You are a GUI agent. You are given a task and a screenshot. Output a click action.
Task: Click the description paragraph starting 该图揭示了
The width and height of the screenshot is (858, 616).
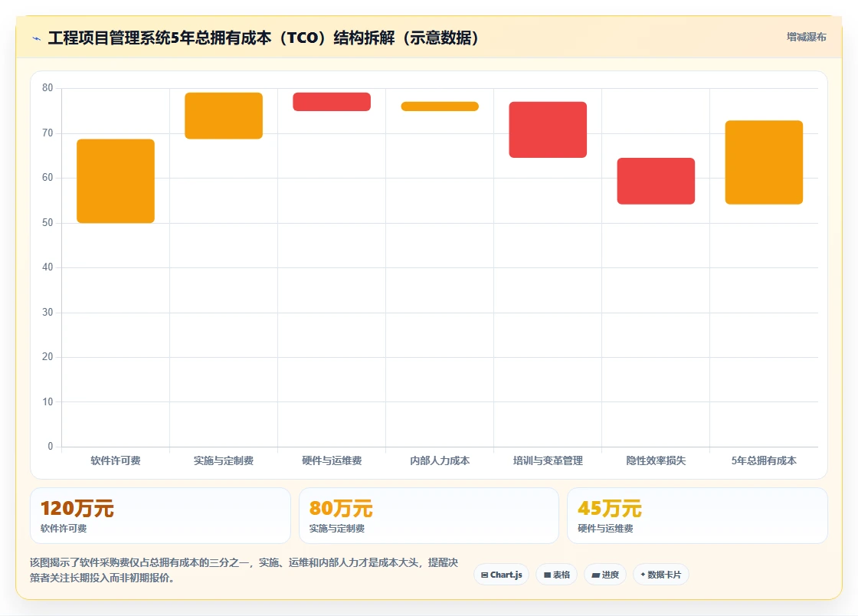pos(244,570)
